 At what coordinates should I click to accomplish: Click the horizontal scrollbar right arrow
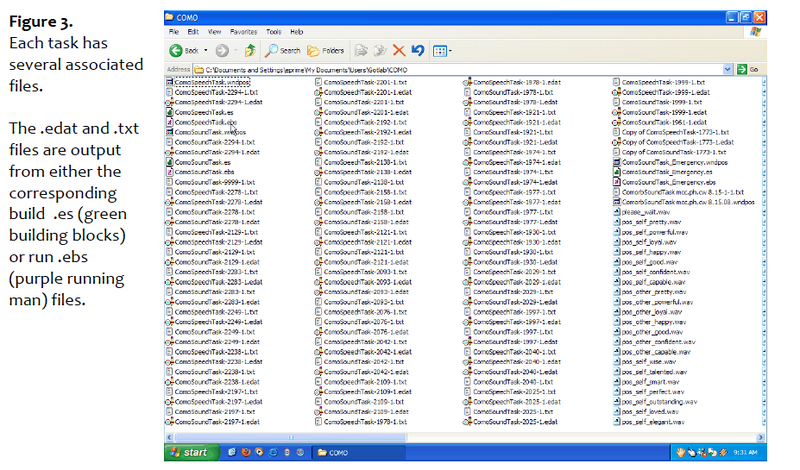(760, 437)
